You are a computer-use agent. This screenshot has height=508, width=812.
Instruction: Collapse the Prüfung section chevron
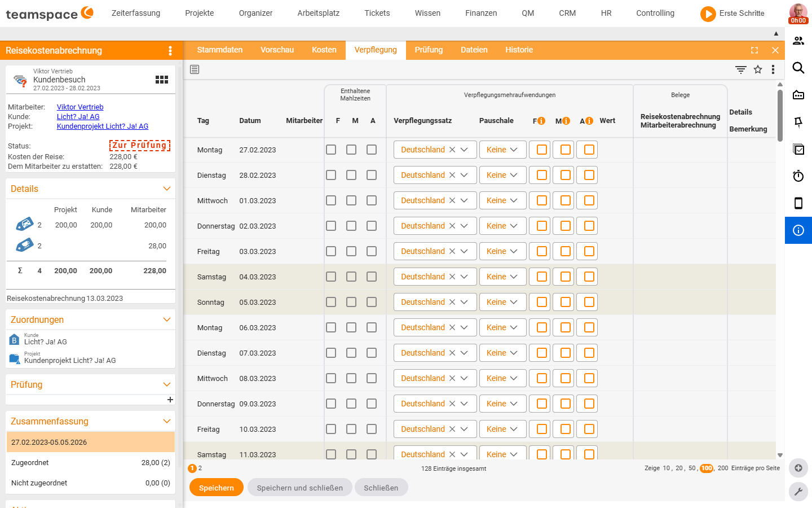tap(167, 384)
